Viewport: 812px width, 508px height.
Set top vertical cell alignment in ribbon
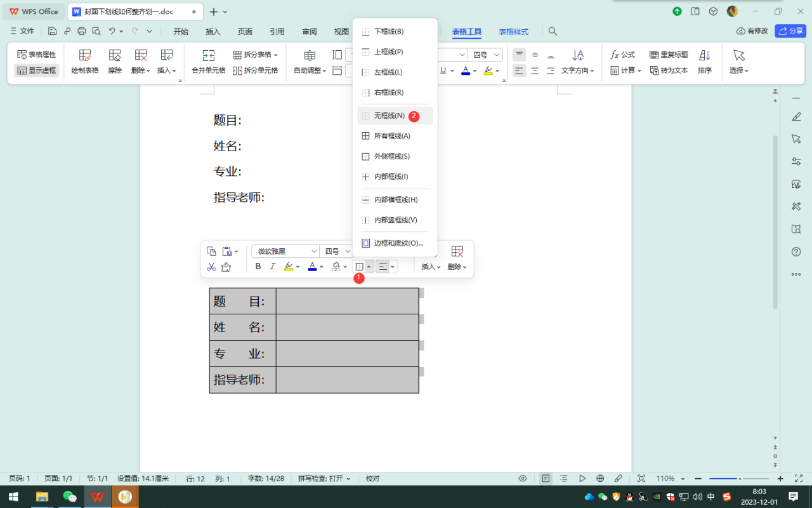(520, 55)
